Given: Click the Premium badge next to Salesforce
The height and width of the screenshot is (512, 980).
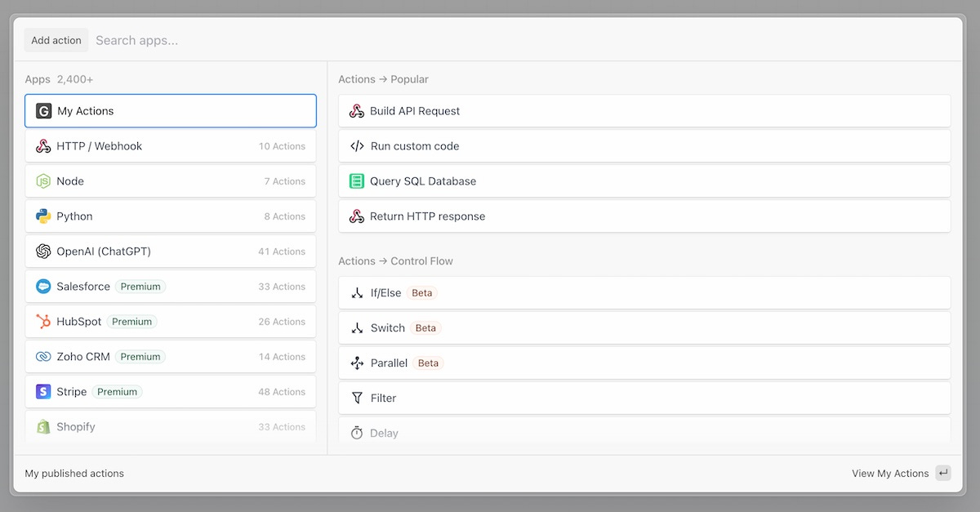Looking at the screenshot, I should coord(140,287).
